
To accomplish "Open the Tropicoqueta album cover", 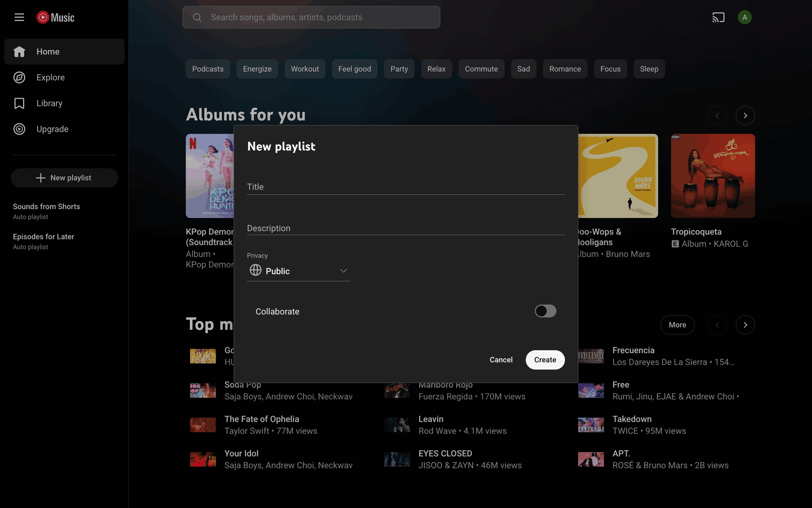I will point(713,176).
